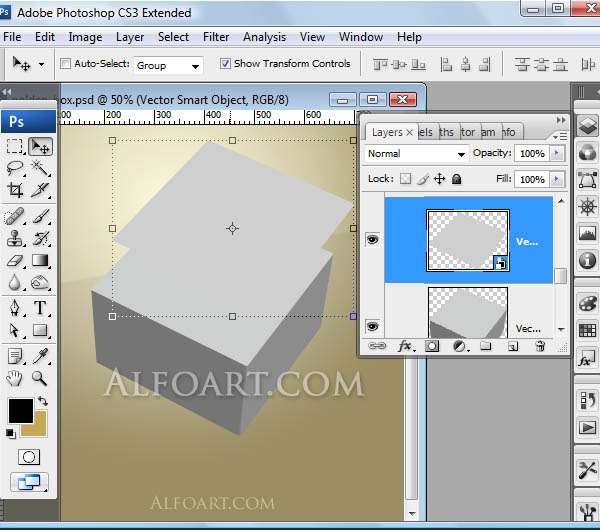The width and height of the screenshot is (600, 530).
Task: Change screen mode button in toolbox
Action: (x=29, y=482)
